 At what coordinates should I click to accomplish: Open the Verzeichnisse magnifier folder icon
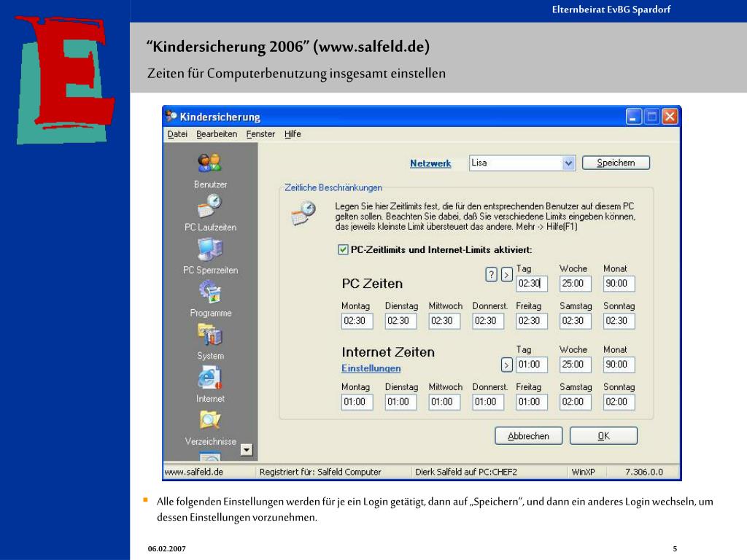(209, 420)
